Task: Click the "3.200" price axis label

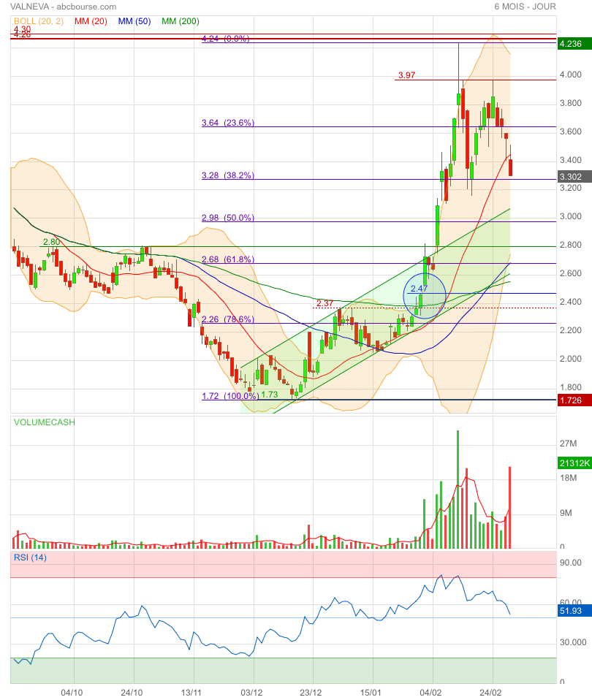Action: click(571, 188)
